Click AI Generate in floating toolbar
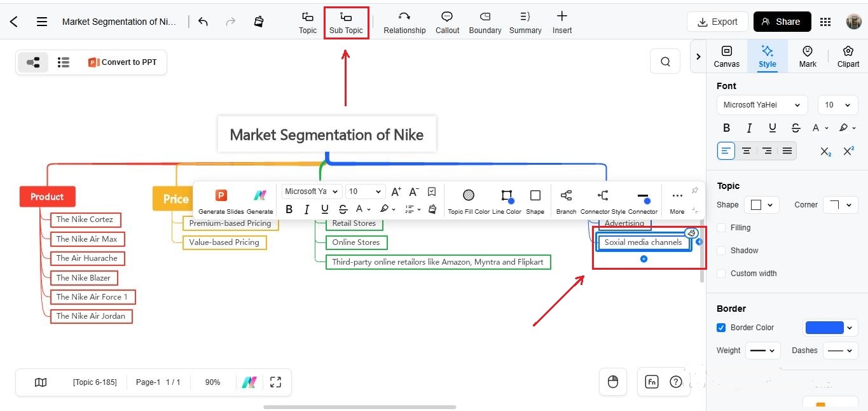 [x=259, y=201]
